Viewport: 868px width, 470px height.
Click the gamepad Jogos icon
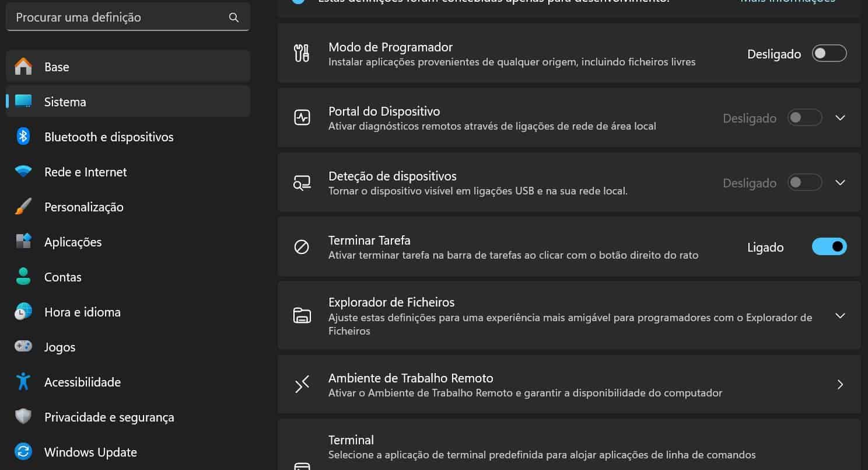23,347
